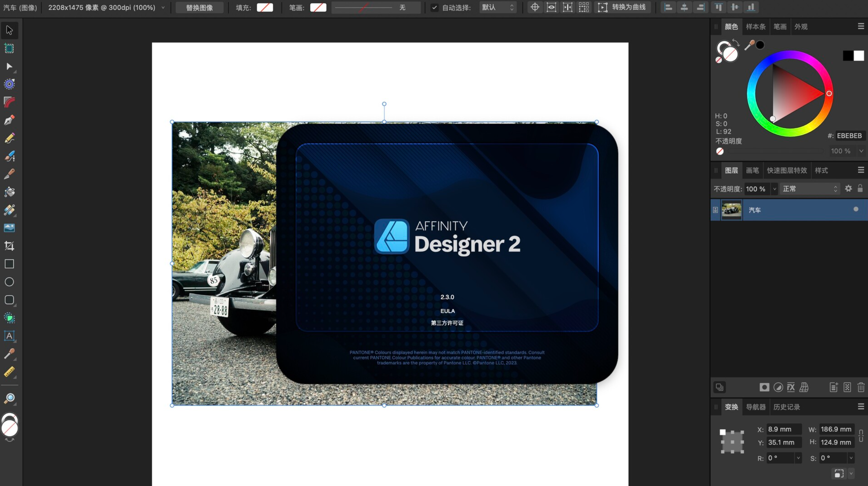Image resolution: width=868 pixels, height=486 pixels.
Task: Click the Adjustments icon in Layers panel
Action: click(778, 387)
